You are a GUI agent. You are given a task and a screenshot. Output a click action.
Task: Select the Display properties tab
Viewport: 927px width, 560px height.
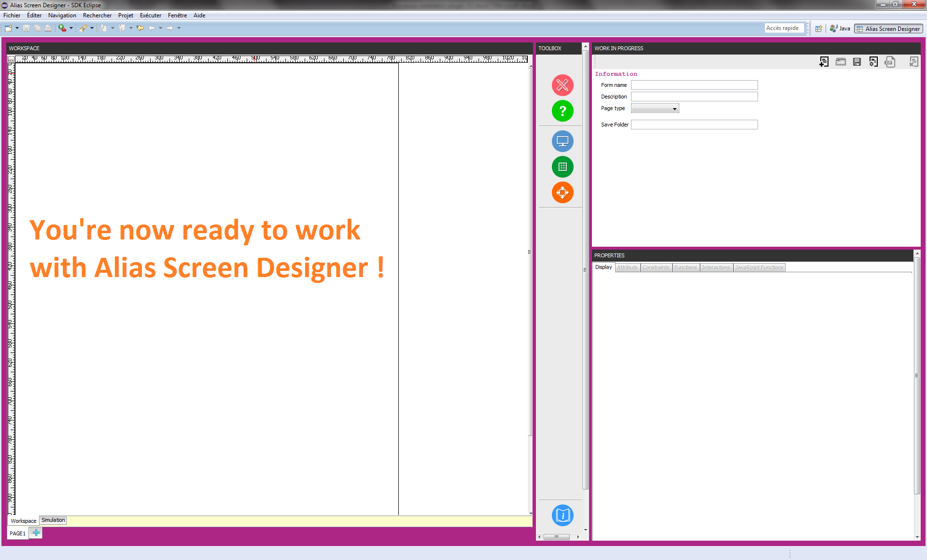point(604,267)
